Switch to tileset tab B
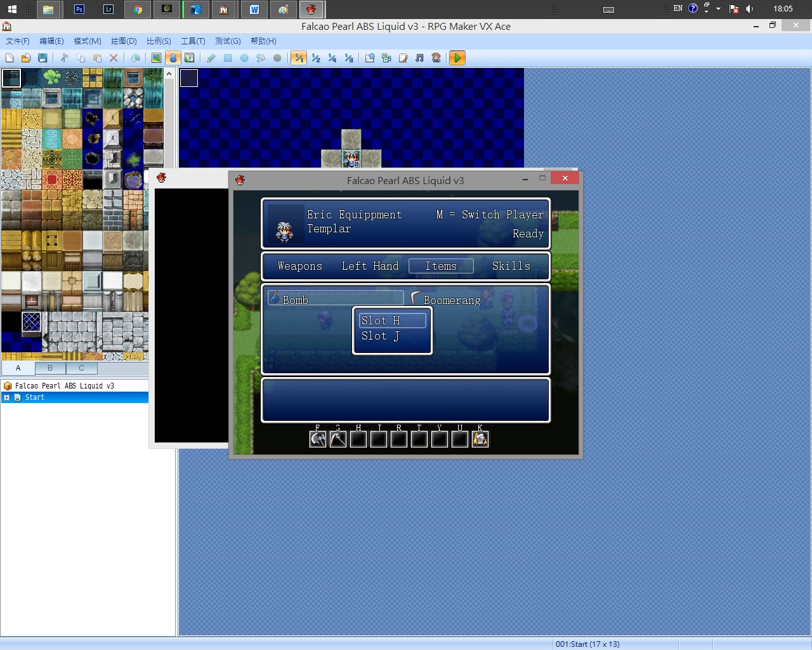This screenshot has width=812, height=650. [50, 368]
